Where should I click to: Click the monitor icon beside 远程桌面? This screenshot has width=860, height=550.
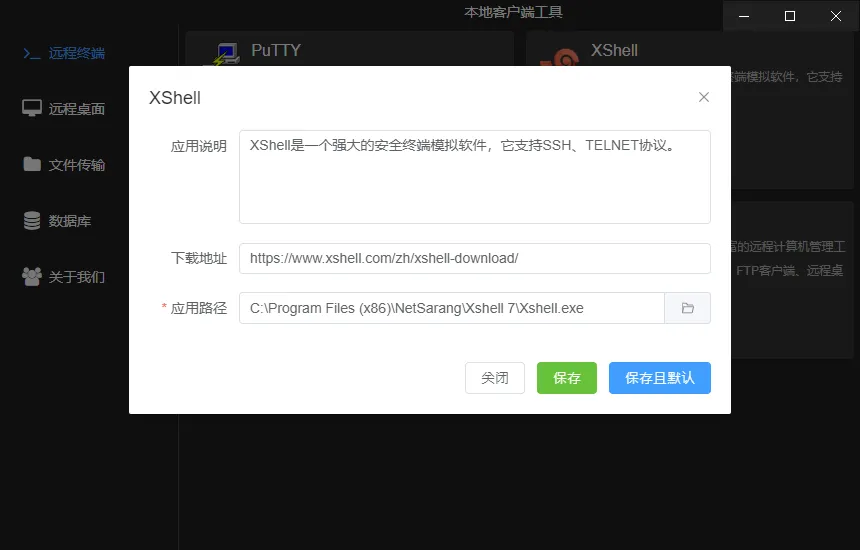(x=32, y=108)
